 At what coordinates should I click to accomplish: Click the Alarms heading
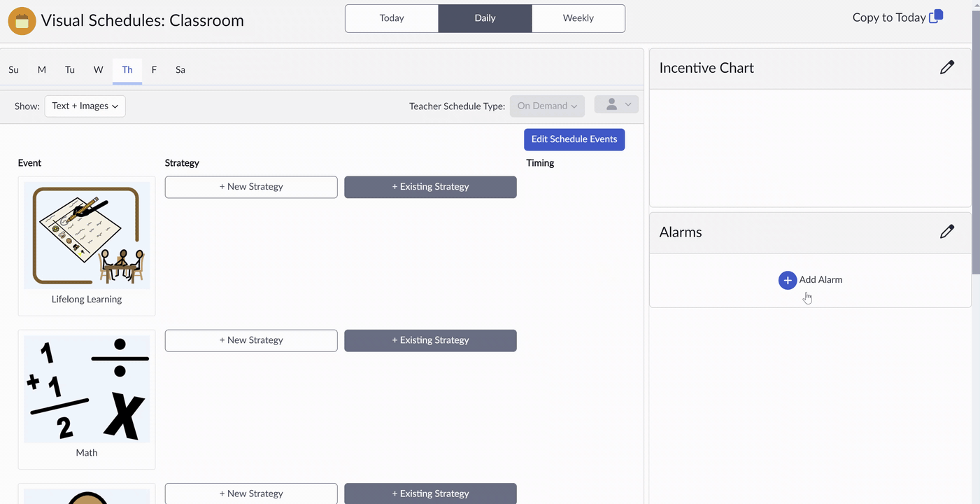tap(681, 232)
